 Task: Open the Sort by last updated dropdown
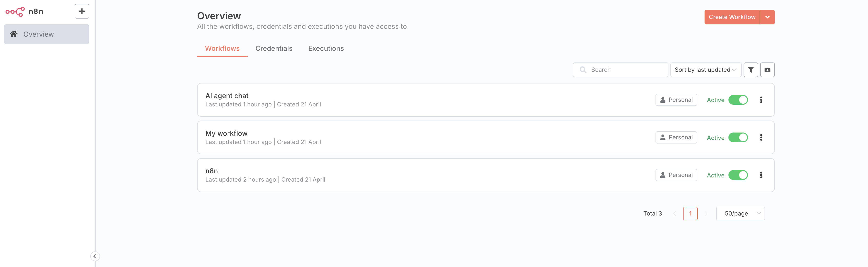pyautogui.click(x=705, y=70)
